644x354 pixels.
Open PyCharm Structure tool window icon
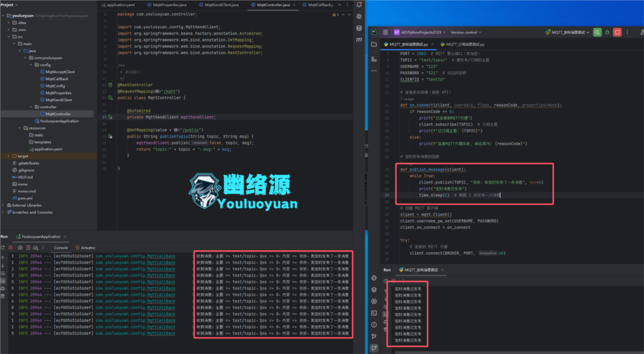374,59
